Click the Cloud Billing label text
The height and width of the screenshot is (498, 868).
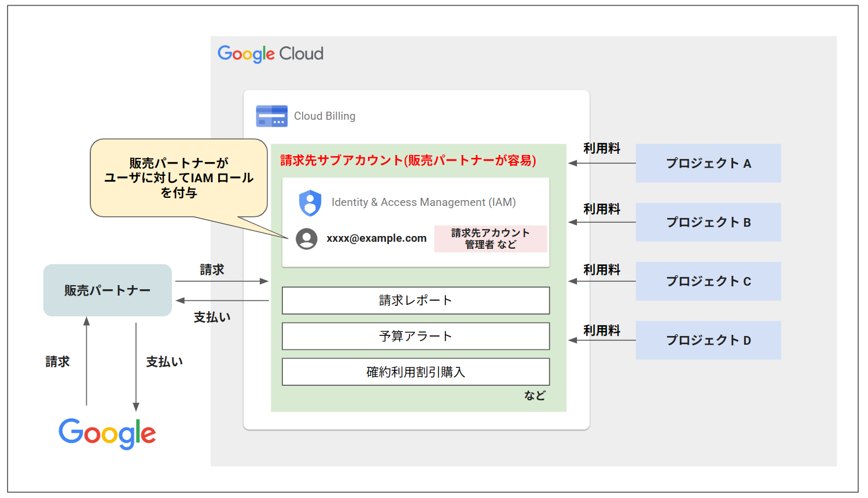click(325, 116)
